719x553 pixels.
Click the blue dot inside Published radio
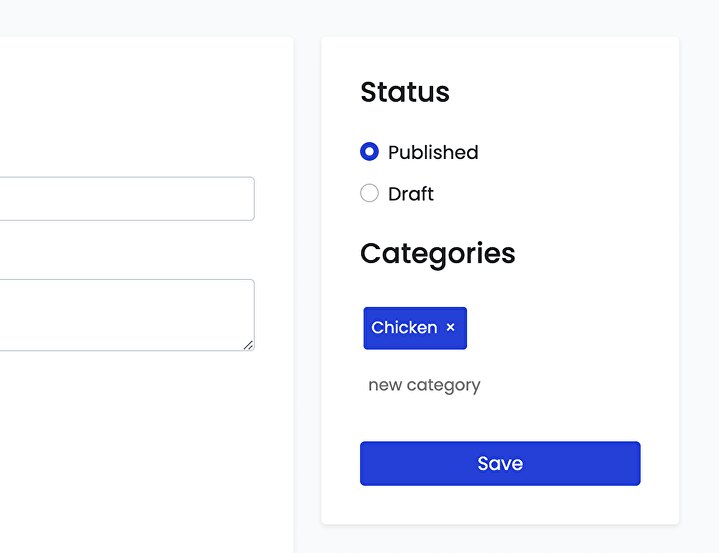[369, 152]
